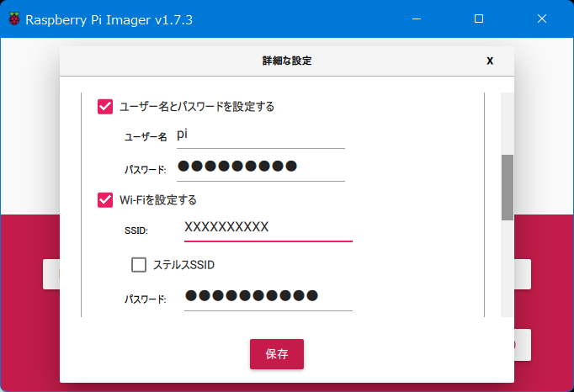Click the Raspberry Pi logo icon in title bar
Image resolution: width=574 pixels, height=392 pixels.
coord(14,19)
